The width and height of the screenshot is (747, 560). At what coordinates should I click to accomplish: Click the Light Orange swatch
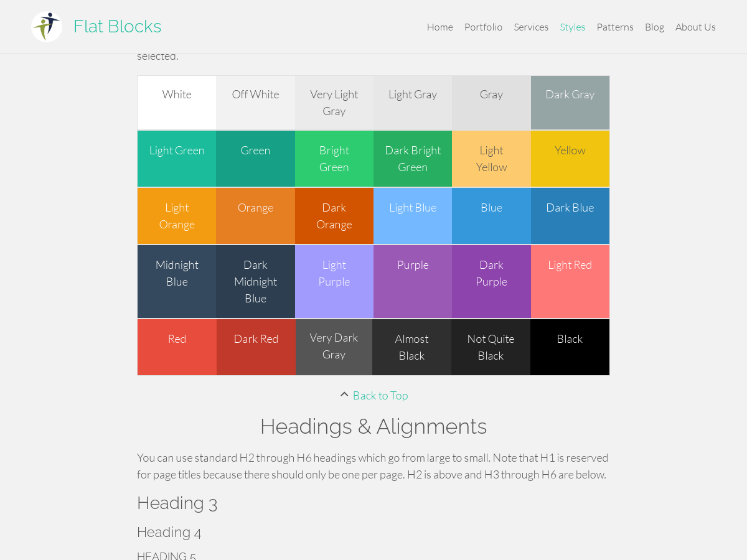pos(177,216)
